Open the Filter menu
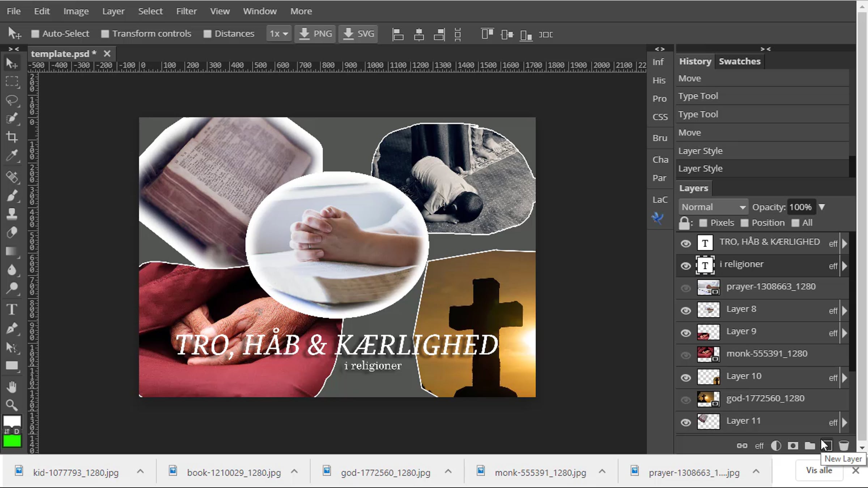868x488 pixels. click(186, 11)
